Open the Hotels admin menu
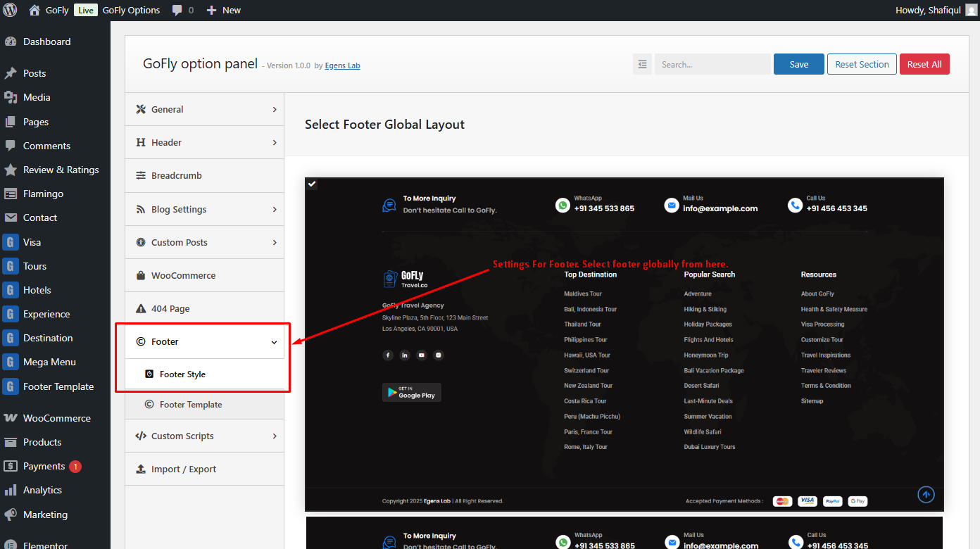The image size is (980, 549). coord(55,290)
